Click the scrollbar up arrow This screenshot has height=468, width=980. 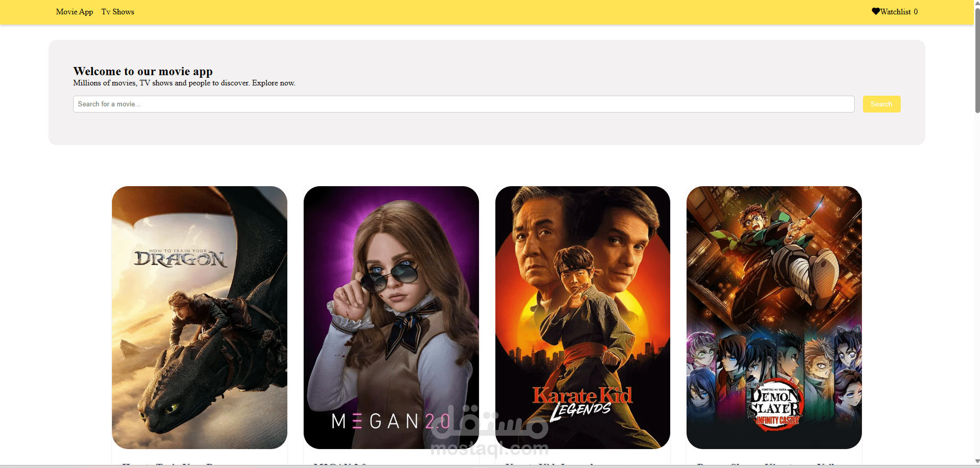(x=977, y=3)
